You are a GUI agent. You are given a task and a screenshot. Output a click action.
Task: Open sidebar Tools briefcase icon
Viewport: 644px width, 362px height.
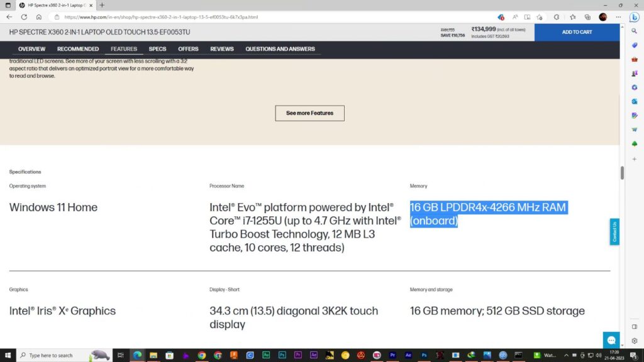point(635,60)
